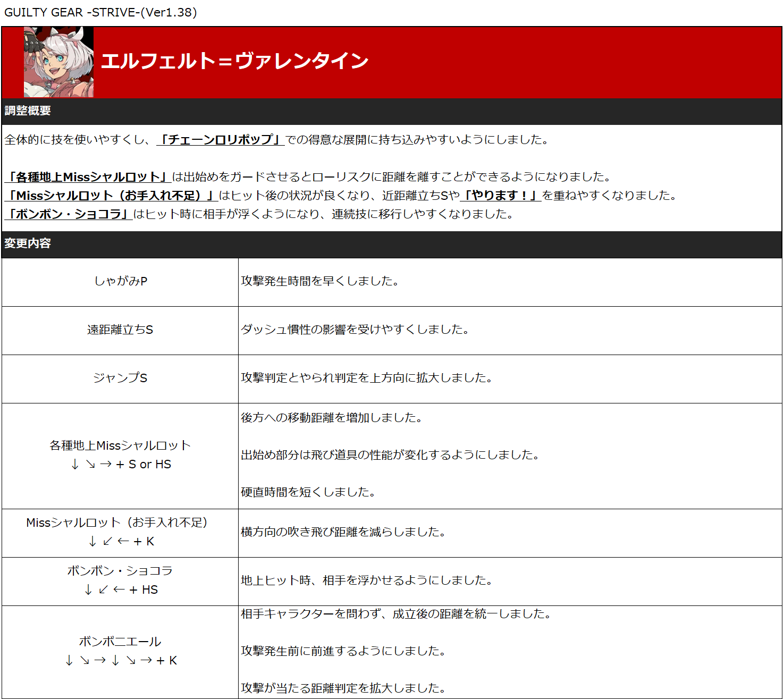The height and width of the screenshot is (699, 784).
Task: Click the 調整概要 section header
Action: pos(28,111)
